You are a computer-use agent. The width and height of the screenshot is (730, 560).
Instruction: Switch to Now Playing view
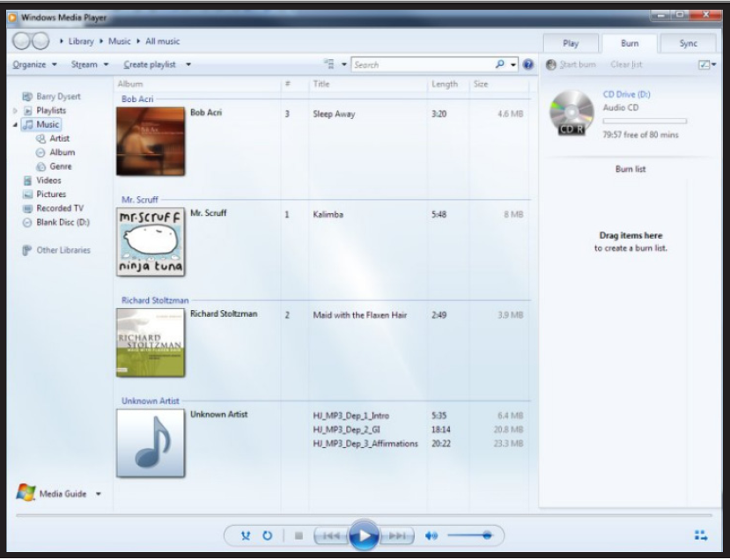click(701, 536)
